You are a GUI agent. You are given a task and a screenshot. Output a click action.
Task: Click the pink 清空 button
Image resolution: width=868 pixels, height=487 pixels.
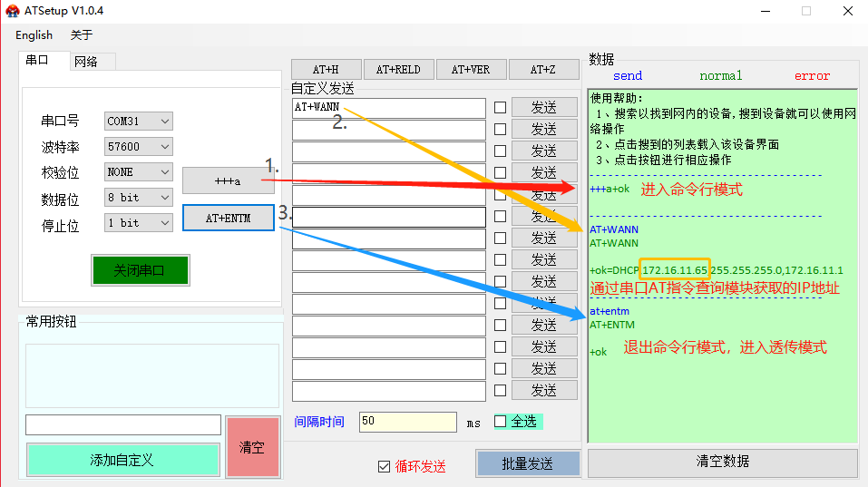coord(251,447)
